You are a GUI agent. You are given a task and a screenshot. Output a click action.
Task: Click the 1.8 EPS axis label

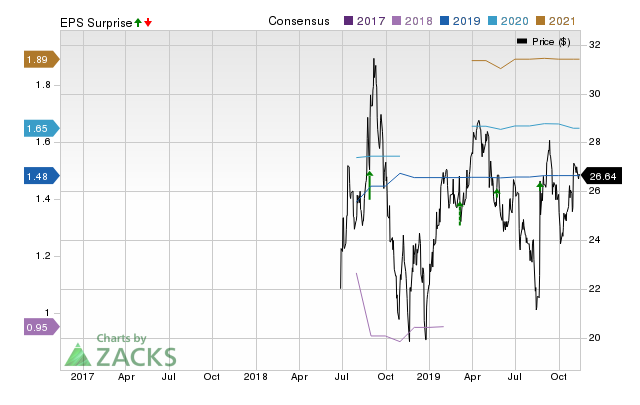(43, 85)
